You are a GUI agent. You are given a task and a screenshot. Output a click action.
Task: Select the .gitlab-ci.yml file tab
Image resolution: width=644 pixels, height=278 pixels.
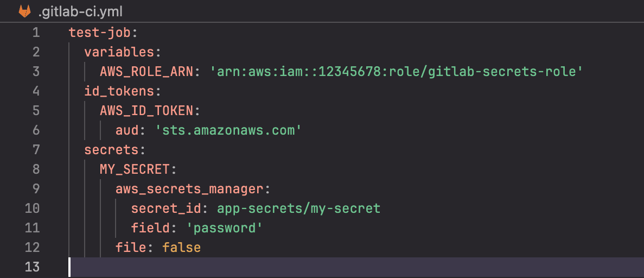(x=71, y=11)
